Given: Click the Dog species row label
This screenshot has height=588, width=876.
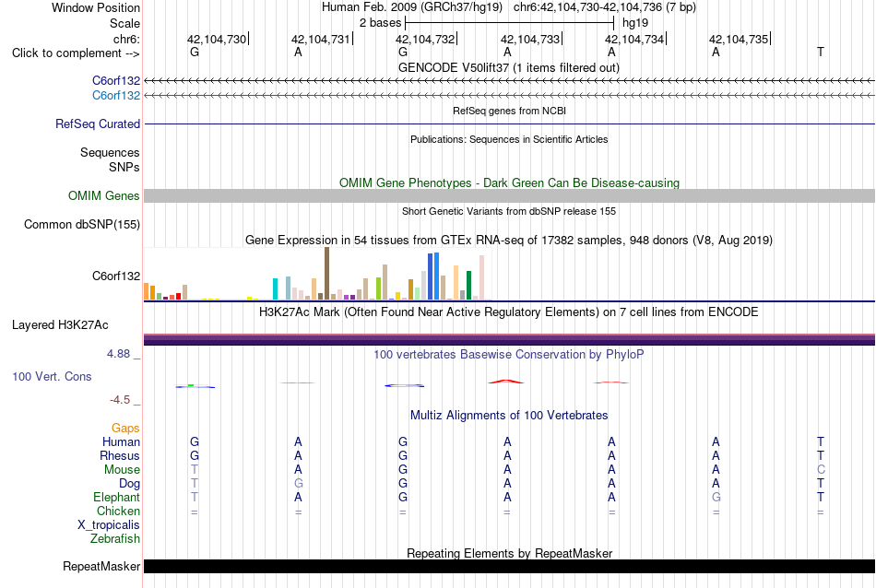Looking at the screenshot, I should (x=129, y=484).
